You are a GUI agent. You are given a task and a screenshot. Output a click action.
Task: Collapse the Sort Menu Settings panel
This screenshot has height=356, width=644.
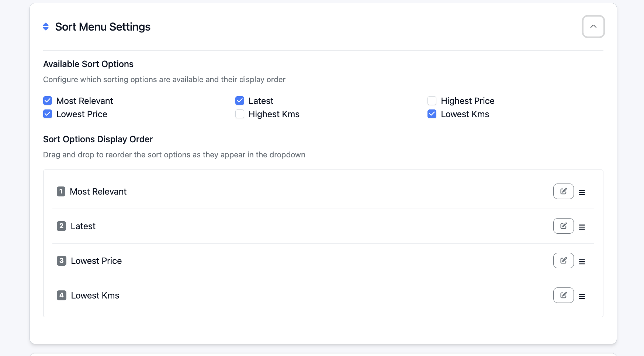[x=593, y=27]
